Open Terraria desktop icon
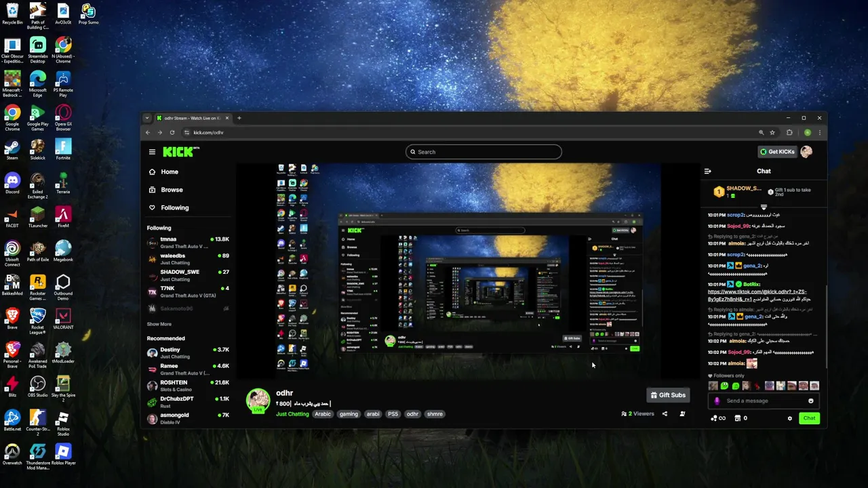The height and width of the screenshot is (488, 868). (63, 183)
